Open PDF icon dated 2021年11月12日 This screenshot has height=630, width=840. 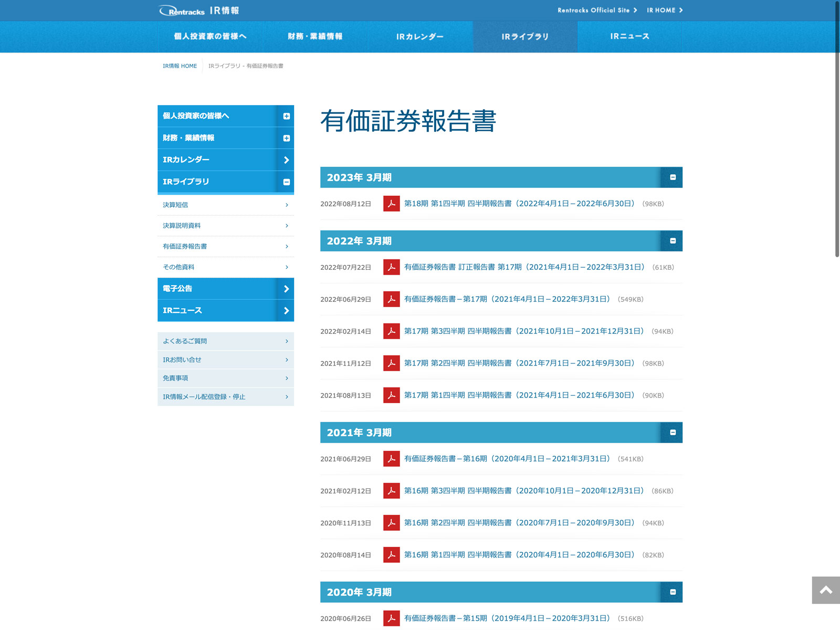[391, 363]
